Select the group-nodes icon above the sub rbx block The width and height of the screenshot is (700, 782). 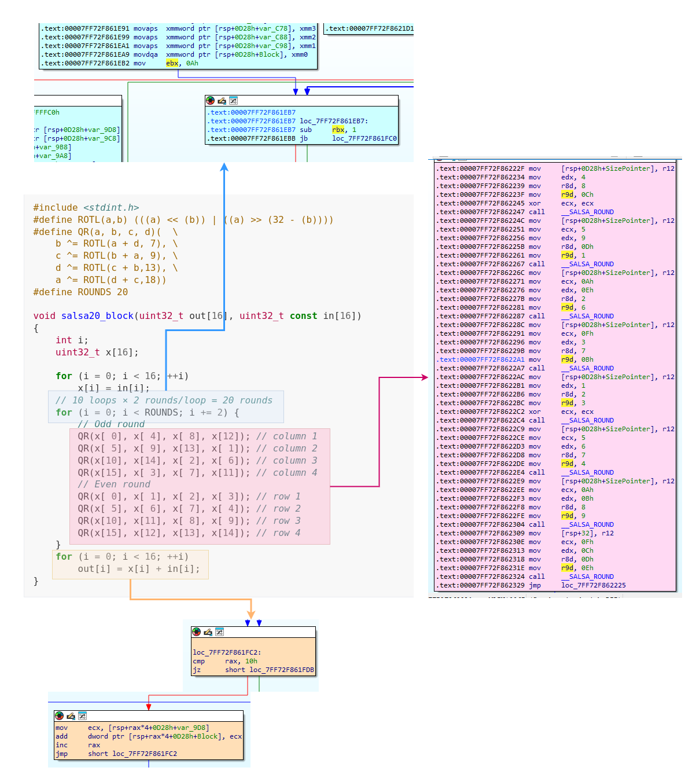tap(233, 101)
